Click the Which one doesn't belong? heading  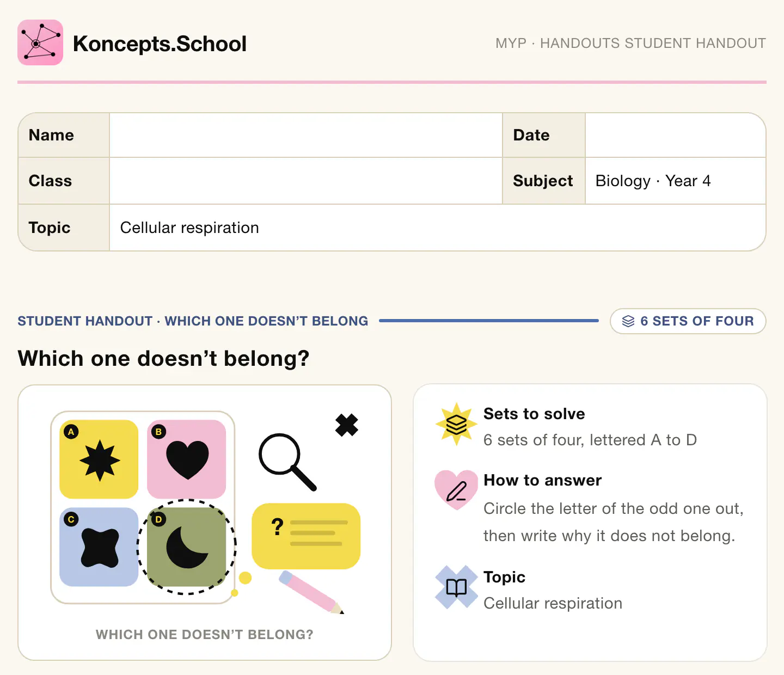pyautogui.click(x=163, y=358)
